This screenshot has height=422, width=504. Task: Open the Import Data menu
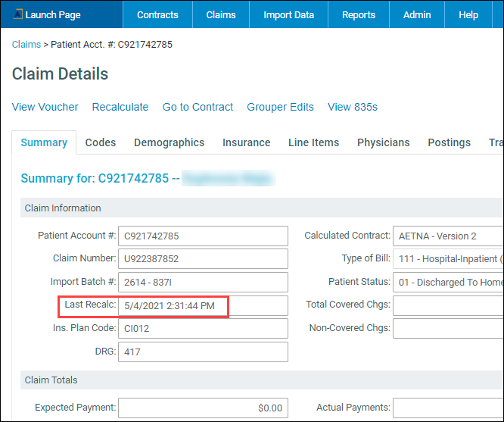[288, 15]
